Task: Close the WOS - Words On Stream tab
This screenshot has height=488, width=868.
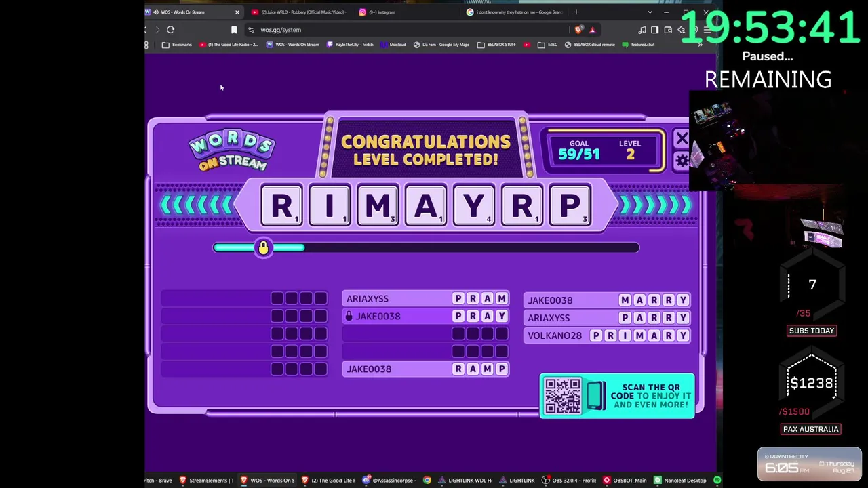Action: click(237, 12)
